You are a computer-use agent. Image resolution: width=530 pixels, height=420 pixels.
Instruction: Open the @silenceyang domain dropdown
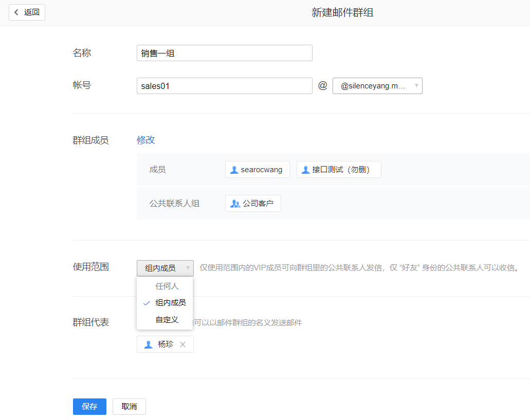click(x=377, y=86)
